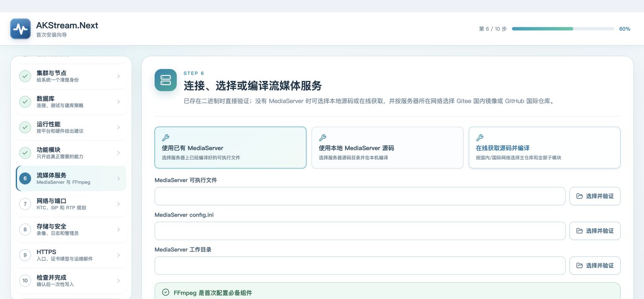Go to 集群与节点 step in sidebar
This screenshot has height=299, width=644.
pyautogui.click(x=71, y=76)
